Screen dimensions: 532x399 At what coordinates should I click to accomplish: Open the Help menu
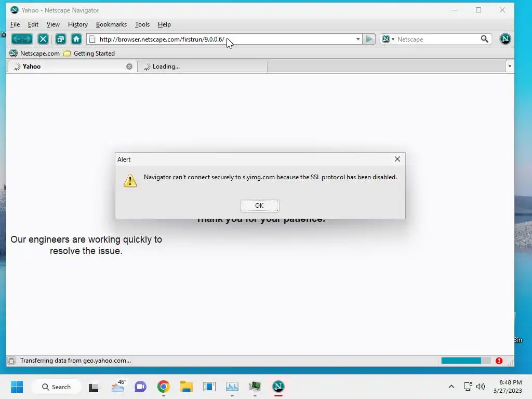pos(164,24)
